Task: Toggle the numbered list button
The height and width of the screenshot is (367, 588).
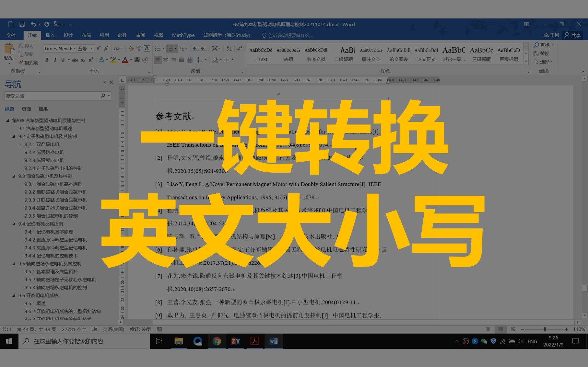Action: [169, 48]
